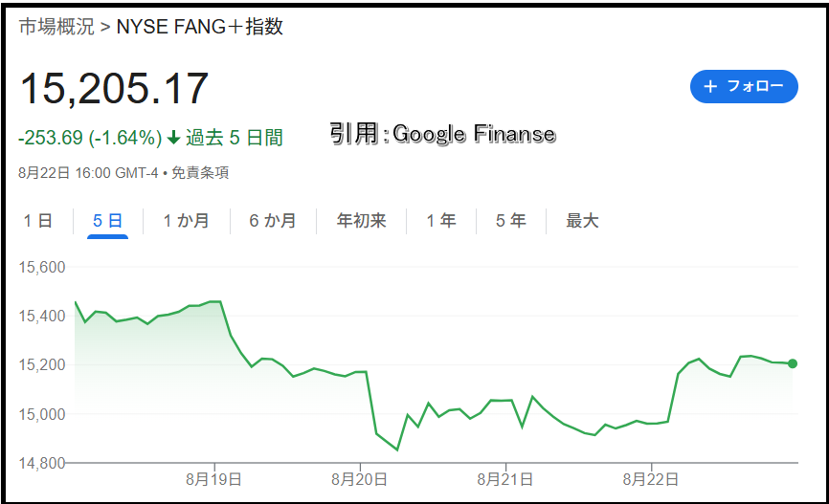Choose the 1 年 range tab

441,220
